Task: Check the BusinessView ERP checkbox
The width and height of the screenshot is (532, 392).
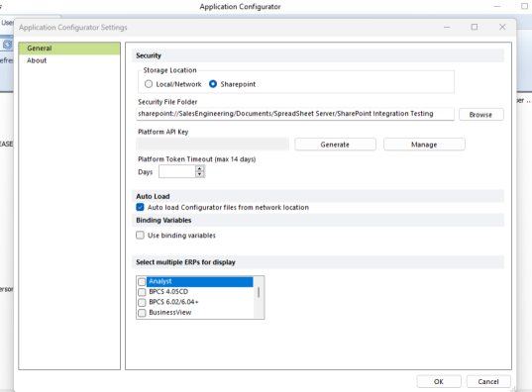Action: 142,313
